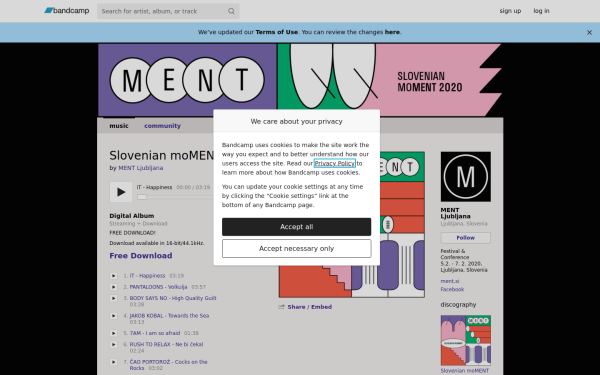Image resolution: width=600 pixels, height=375 pixels.
Task: Play track 1 iT - Happiness
Action: click(113, 276)
